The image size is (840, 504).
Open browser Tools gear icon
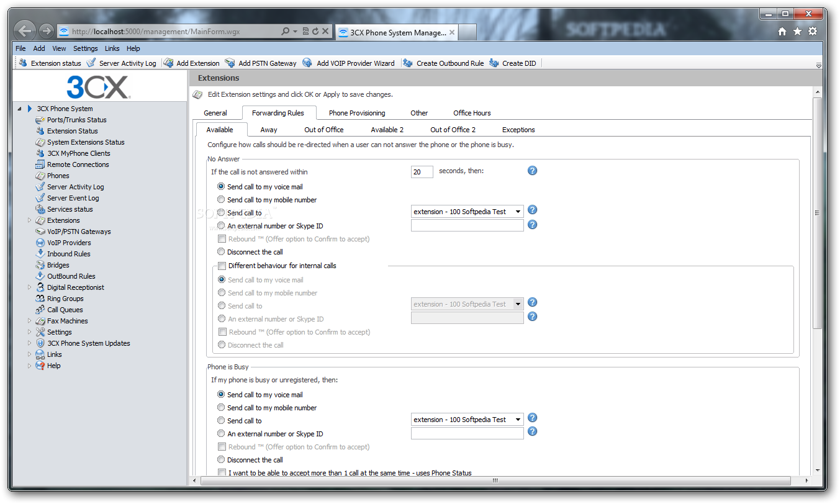point(813,32)
